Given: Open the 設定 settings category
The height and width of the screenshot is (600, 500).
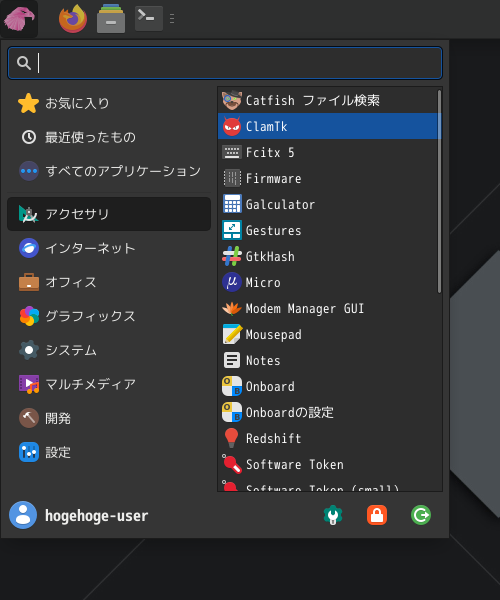Looking at the screenshot, I should click(x=109, y=452).
